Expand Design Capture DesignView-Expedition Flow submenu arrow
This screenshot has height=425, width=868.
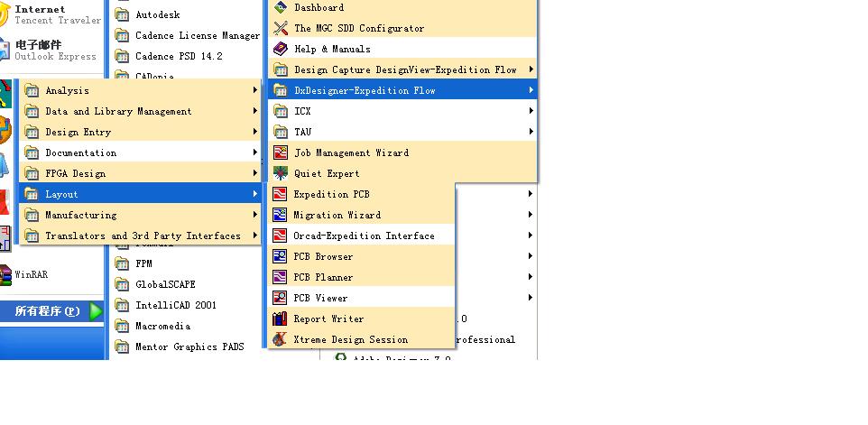(x=531, y=69)
